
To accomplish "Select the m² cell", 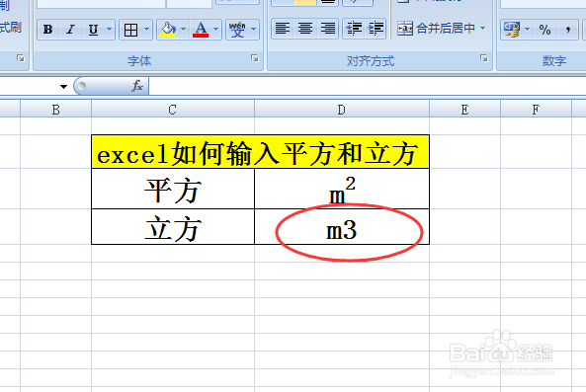I will click(x=342, y=189).
